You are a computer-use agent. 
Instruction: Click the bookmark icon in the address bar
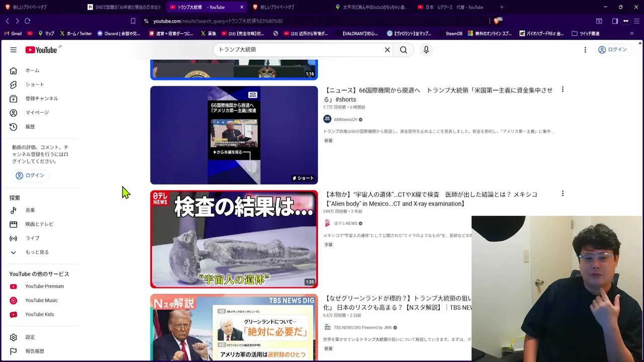[x=133, y=21]
